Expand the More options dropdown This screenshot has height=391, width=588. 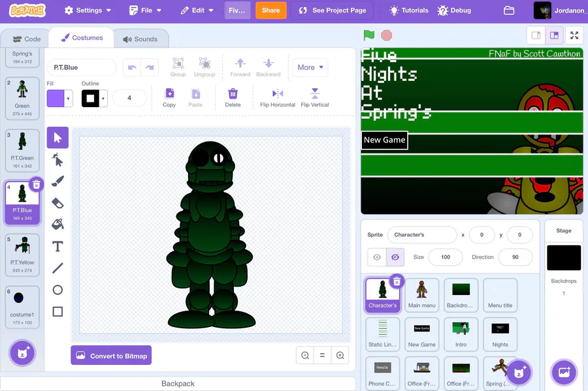(x=310, y=67)
